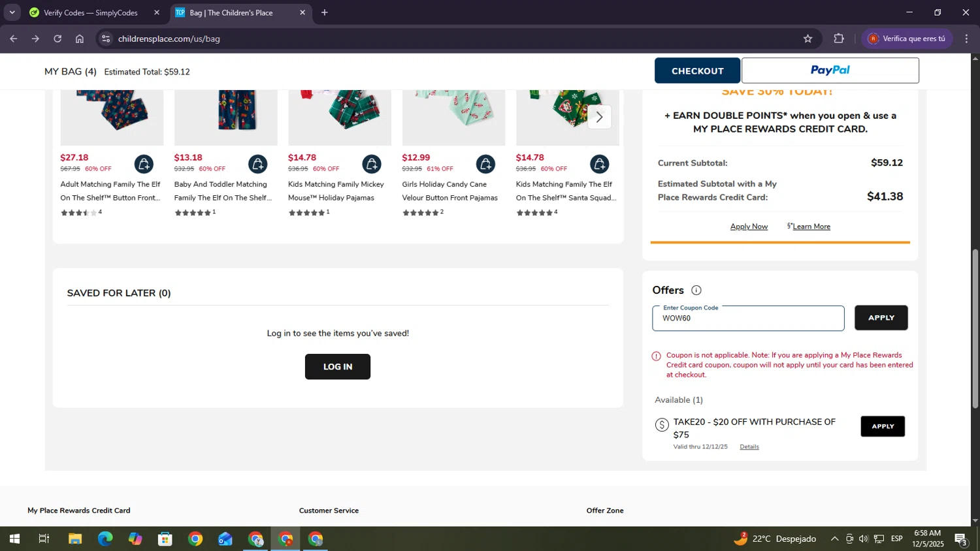Viewport: 980px width, 551px height.
Task: Open Apply Now credit card link
Action: point(749,227)
